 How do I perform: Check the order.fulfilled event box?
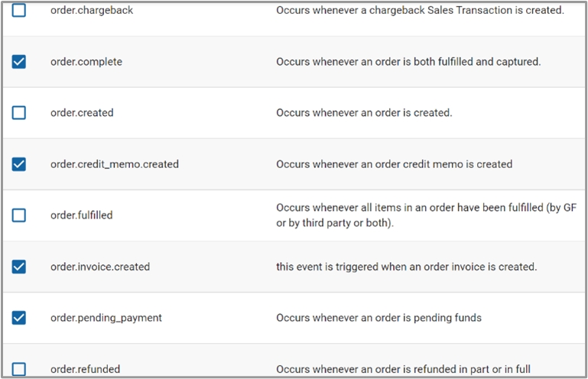click(x=19, y=215)
